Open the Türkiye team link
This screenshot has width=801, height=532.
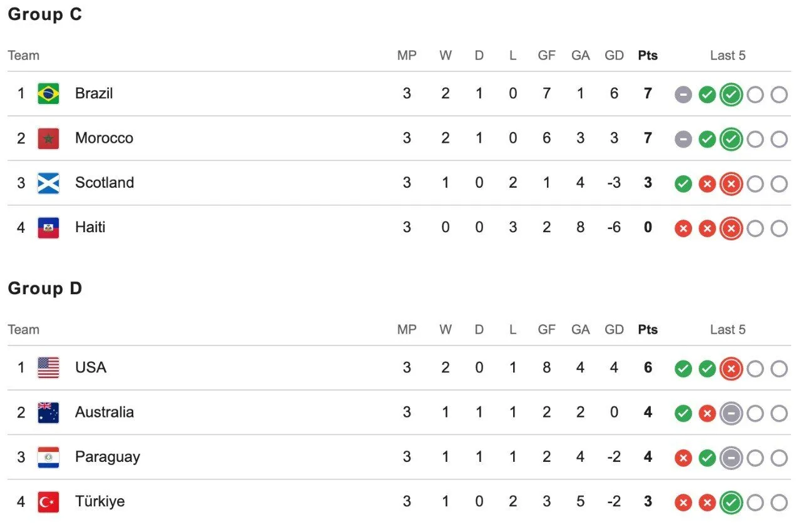(100, 501)
